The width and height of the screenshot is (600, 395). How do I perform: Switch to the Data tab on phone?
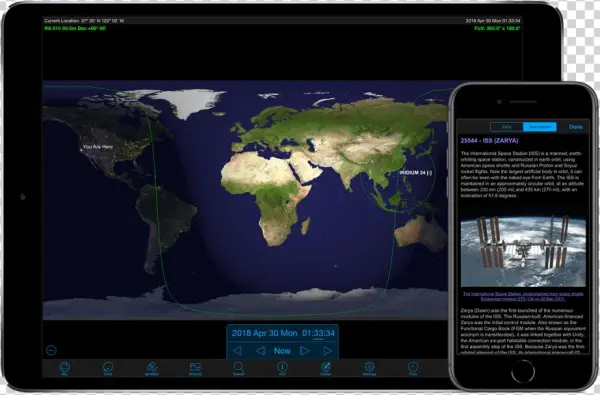pyautogui.click(x=507, y=127)
